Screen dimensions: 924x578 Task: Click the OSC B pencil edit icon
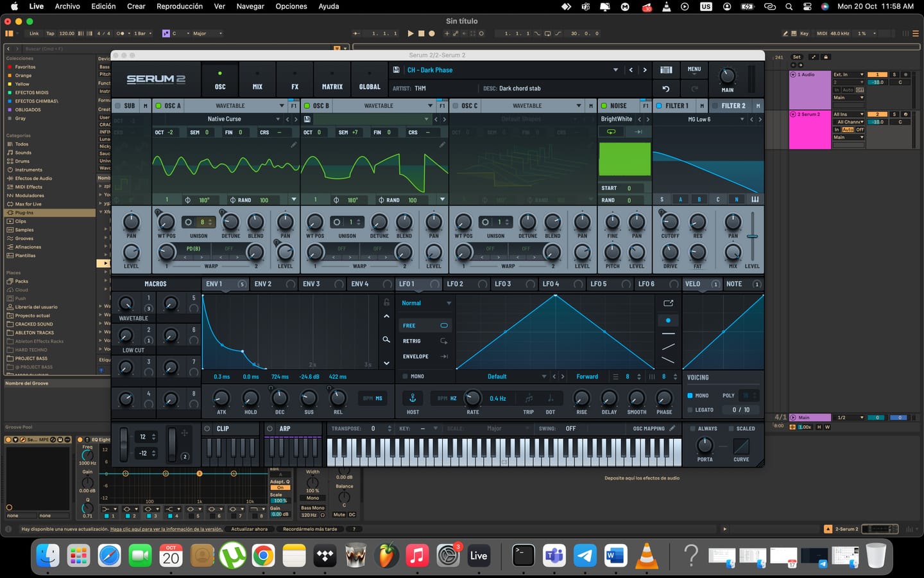442,145
